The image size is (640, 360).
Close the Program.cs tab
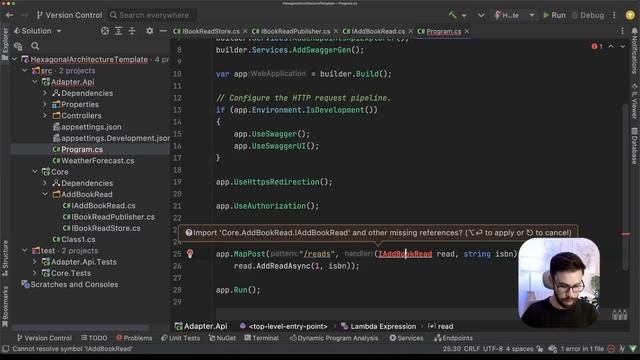[467, 31]
